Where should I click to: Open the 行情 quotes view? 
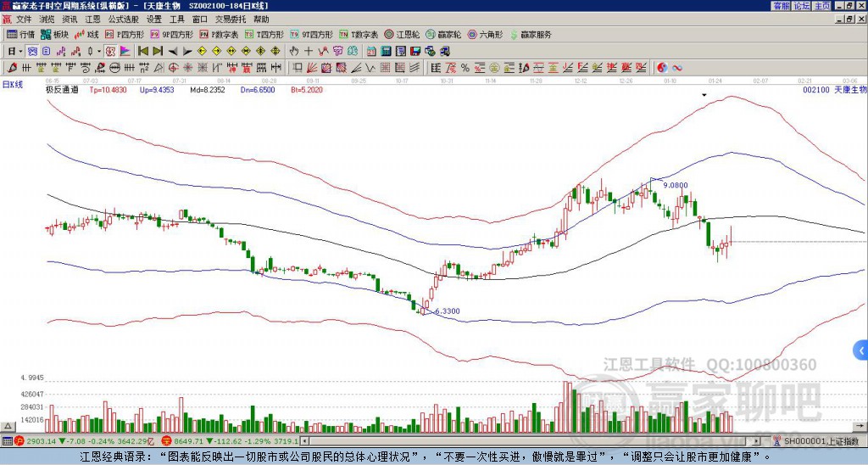(x=20, y=34)
